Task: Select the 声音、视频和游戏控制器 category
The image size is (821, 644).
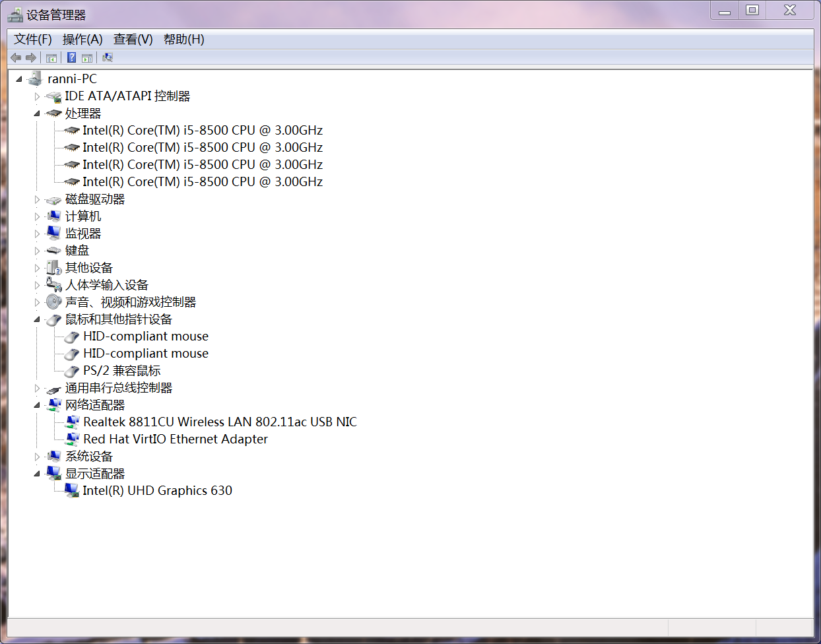Action: 130,302
